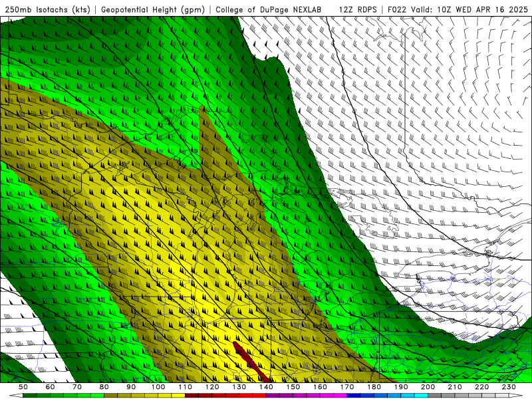Click the 160 kts legend label
The width and height of the screenshot is (532, 399).
(320, 387)
